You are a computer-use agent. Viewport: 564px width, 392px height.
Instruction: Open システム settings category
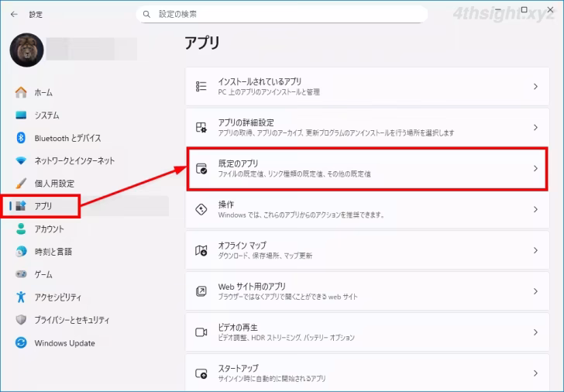tap(89, 115)
